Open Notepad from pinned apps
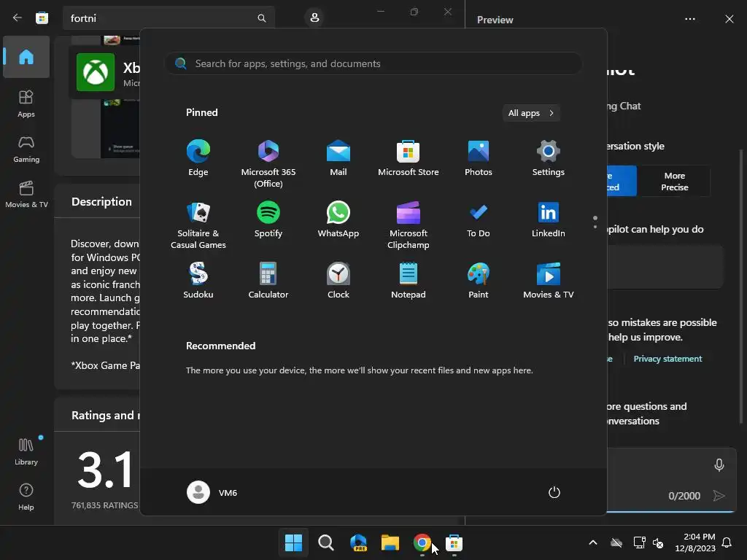The image size is (747, 560). [409, 281]
